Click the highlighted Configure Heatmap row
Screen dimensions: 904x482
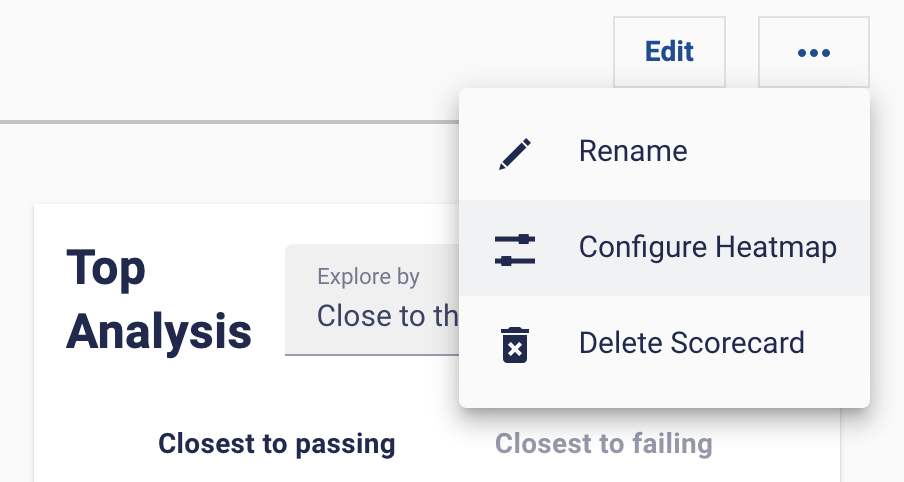pyautogui.click(x=664, y=248)
